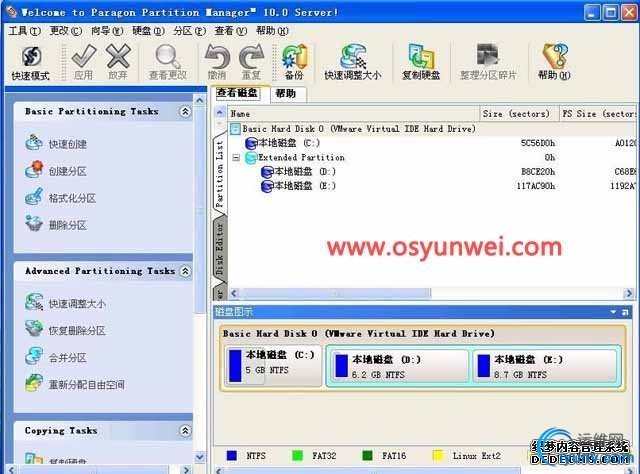Select 快速创建 in Basic Partitioning Tasks
Image resolution: width=640 pixels, height=474 pixels.
pos(56,144)
